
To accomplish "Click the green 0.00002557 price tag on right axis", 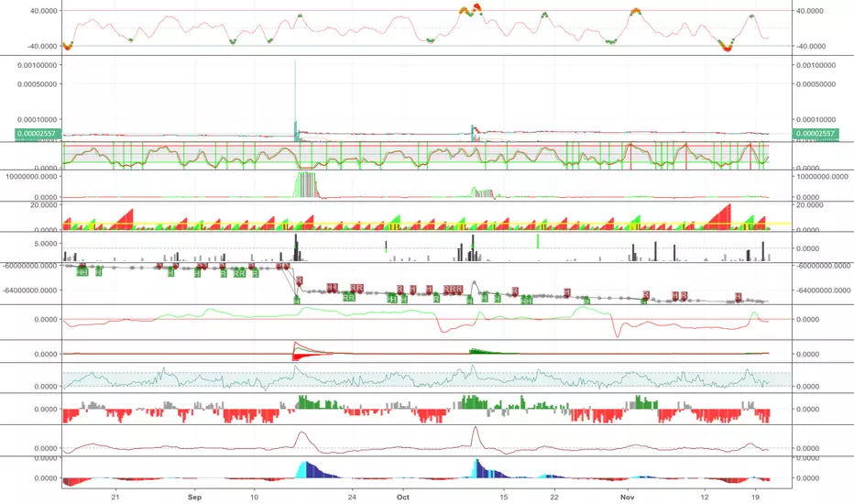I will click(x=816, y=134).
